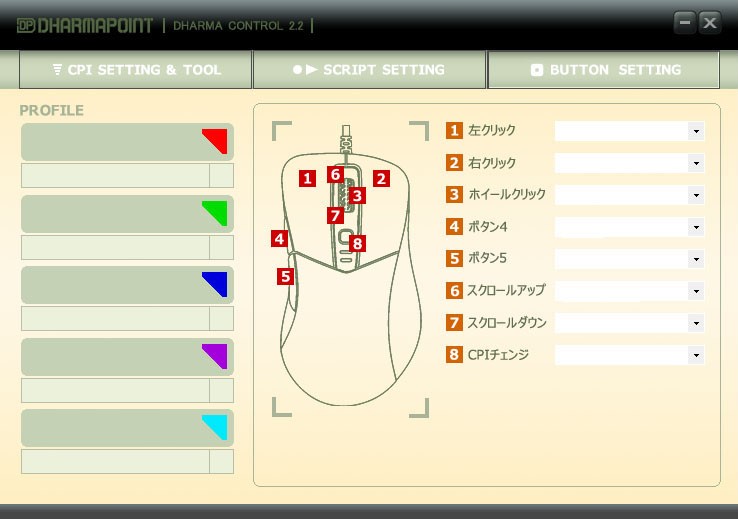Expand the ボタン4 function dropdown
The height and width of the screenshot is (519, 738).
629,227
